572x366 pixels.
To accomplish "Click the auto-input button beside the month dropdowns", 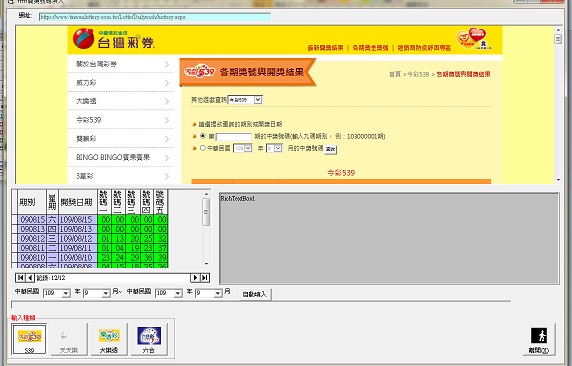I will 255,294.
